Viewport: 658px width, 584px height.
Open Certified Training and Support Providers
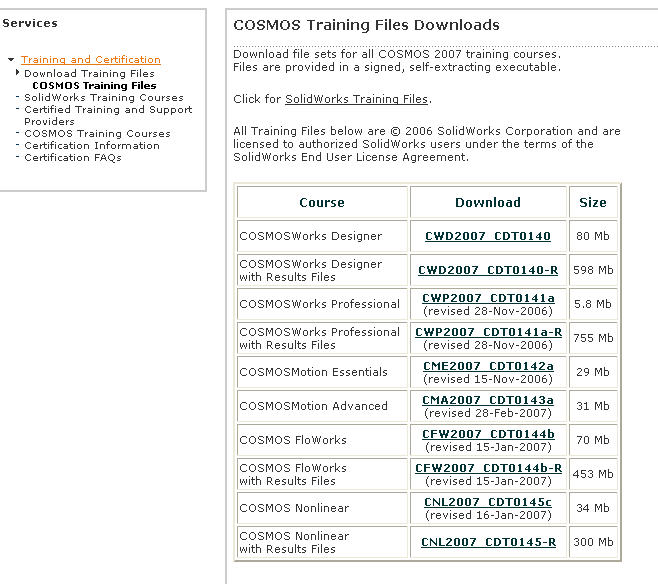[108, 115]
